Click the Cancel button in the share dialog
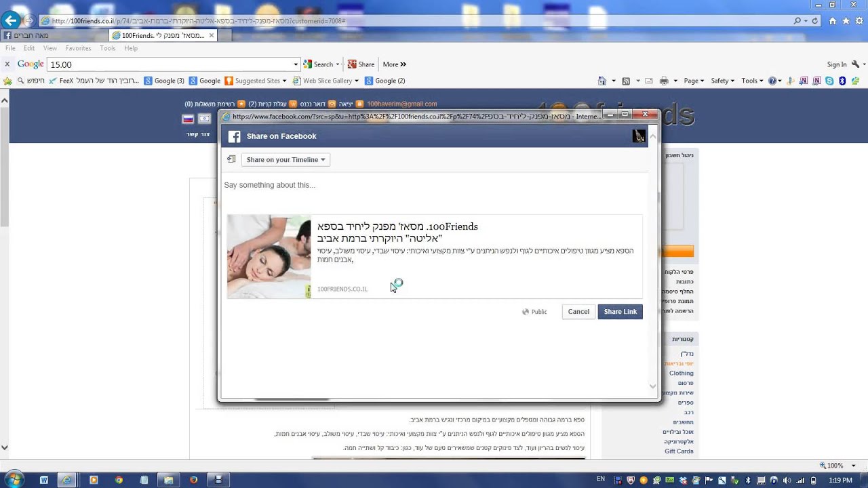 pos(578,312)
